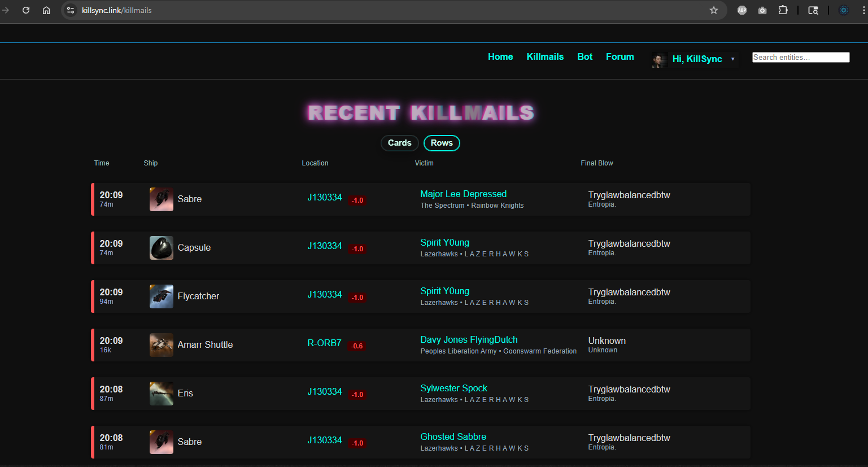Viewport: 868px width, 467px height.
Task: Click the Flycatcher ship icon
Action: tap(161, 296)
